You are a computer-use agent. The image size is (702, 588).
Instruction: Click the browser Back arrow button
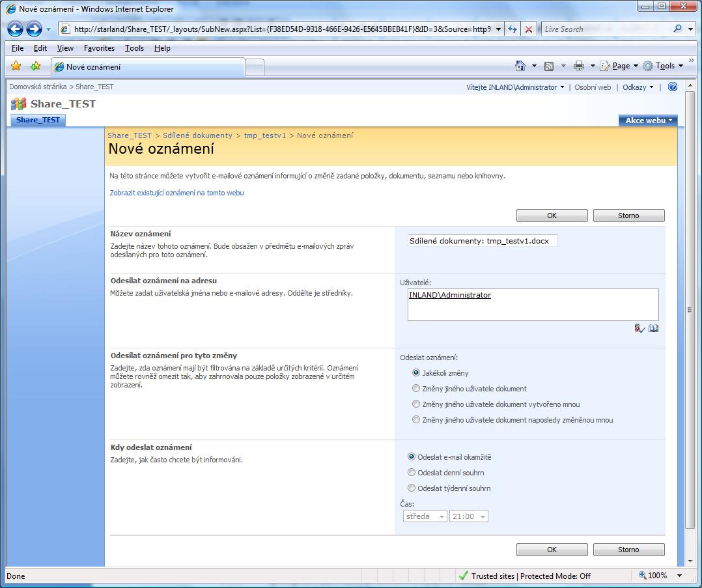[16, 29]
